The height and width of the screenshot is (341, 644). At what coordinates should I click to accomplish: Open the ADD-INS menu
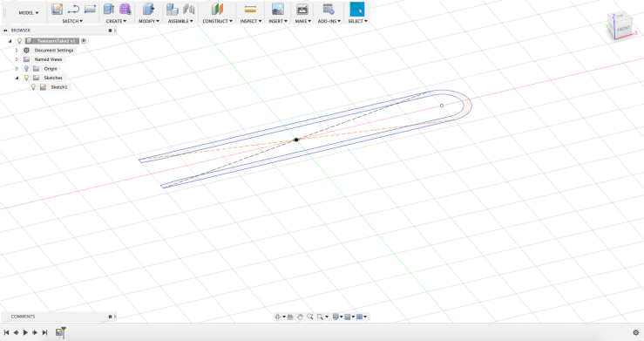(329, 21)
